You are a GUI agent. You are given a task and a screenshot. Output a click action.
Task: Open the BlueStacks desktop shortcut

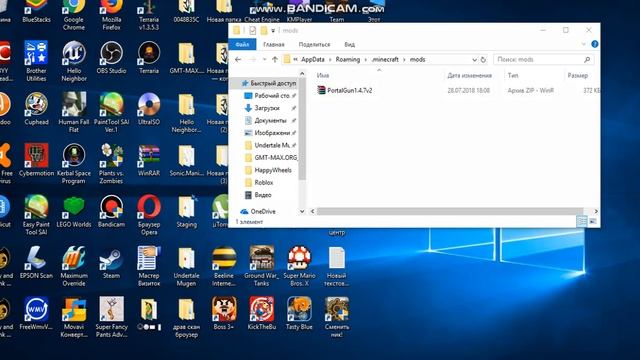36,11
